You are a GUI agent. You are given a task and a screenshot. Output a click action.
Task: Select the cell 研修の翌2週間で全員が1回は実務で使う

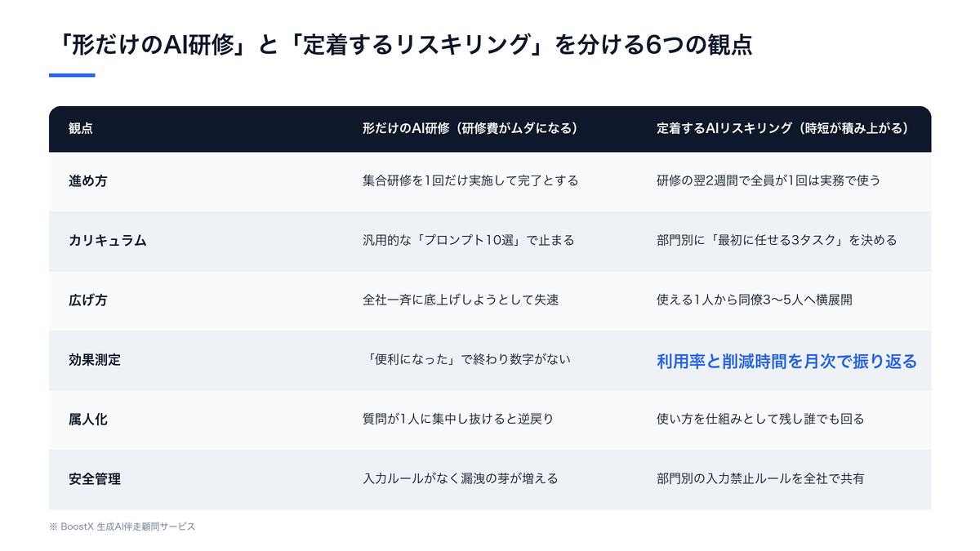pos(768,181)
